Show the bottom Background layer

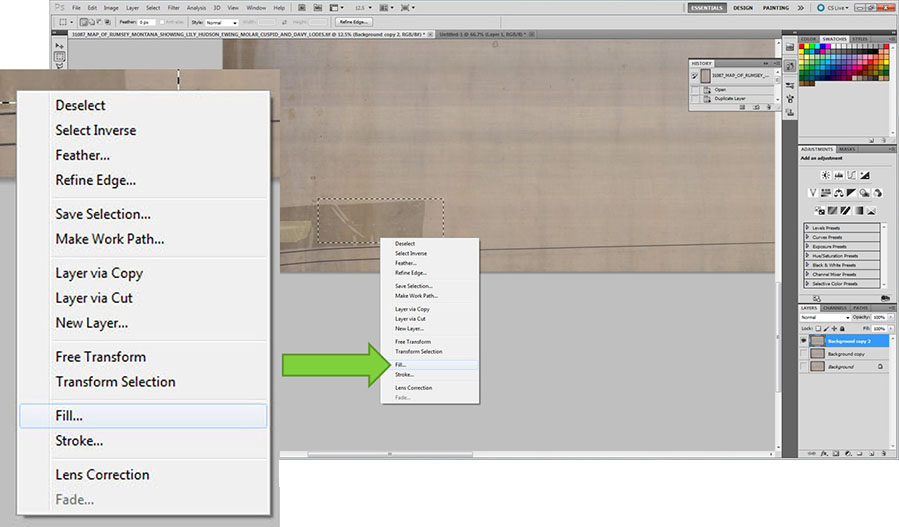[x=805, y=367]
